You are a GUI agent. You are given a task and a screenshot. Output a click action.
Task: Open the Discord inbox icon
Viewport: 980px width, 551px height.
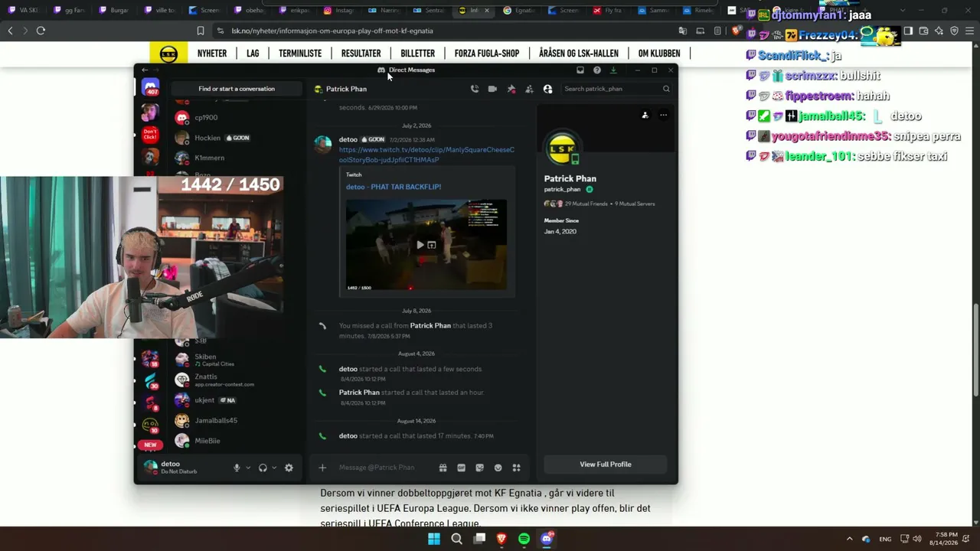[580, 70]
